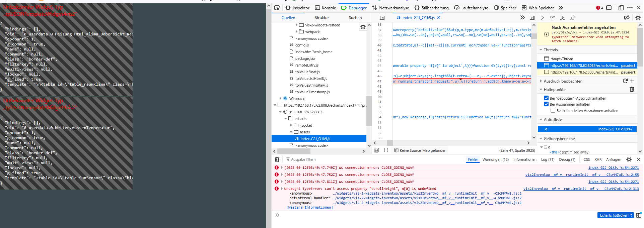This screenshot has height=228, width=644.
Task: Collapse the debugger right side pane
Action: click(x=532, y=18)
